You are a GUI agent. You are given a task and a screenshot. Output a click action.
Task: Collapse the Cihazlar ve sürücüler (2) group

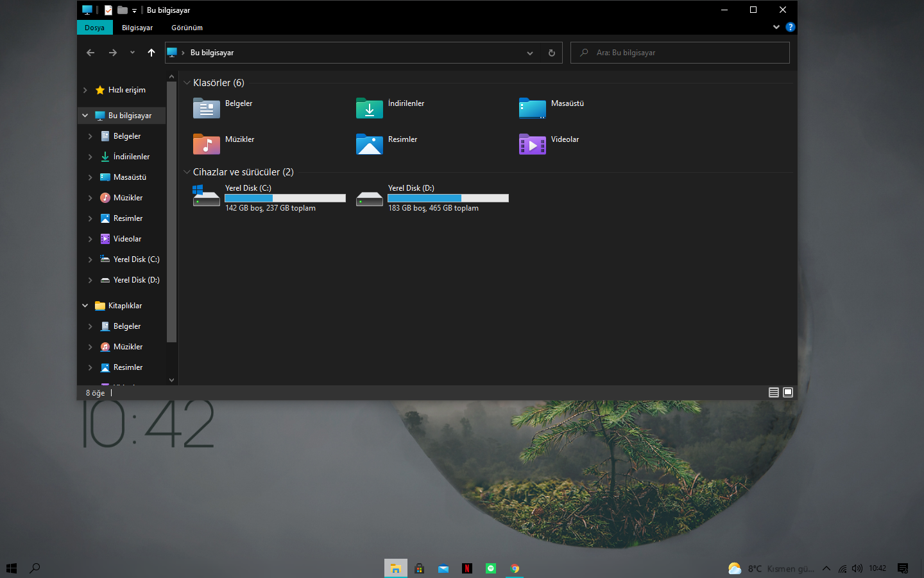(x=187, y=172)
